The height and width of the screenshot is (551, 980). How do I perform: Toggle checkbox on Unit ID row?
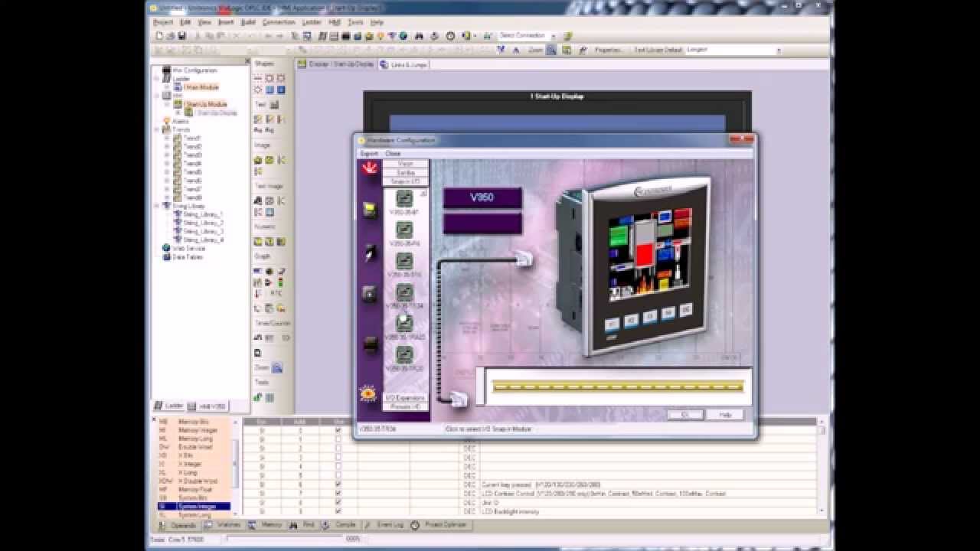point(338,502)
